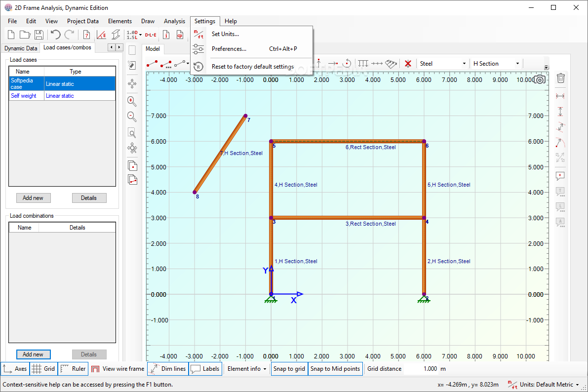
Task: Expand the toolbar overflow arrow
Action: point(547,68)
